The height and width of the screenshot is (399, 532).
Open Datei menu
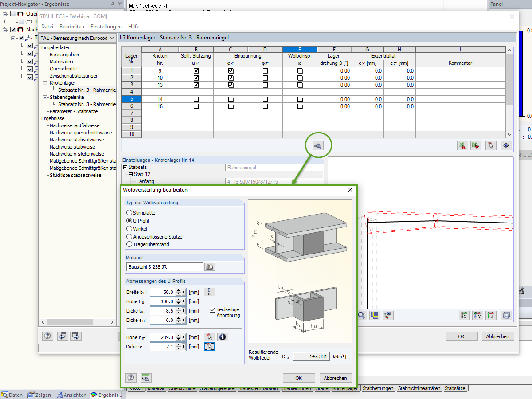tap(47, 27)
